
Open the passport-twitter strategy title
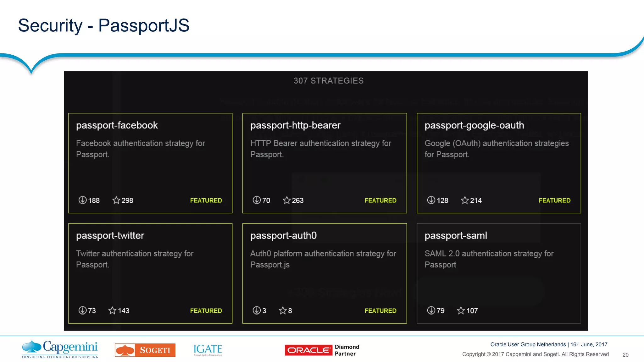click(110, 236)
